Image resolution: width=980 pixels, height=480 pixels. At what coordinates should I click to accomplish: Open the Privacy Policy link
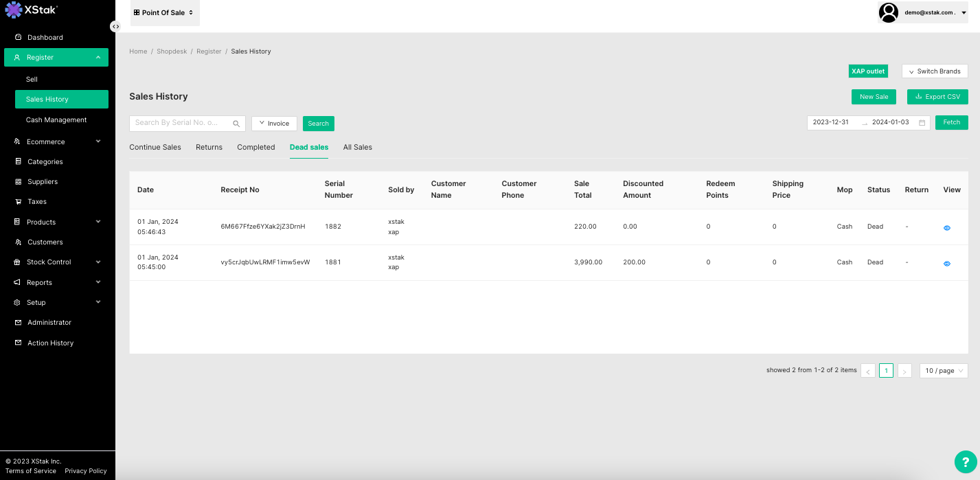85,471
